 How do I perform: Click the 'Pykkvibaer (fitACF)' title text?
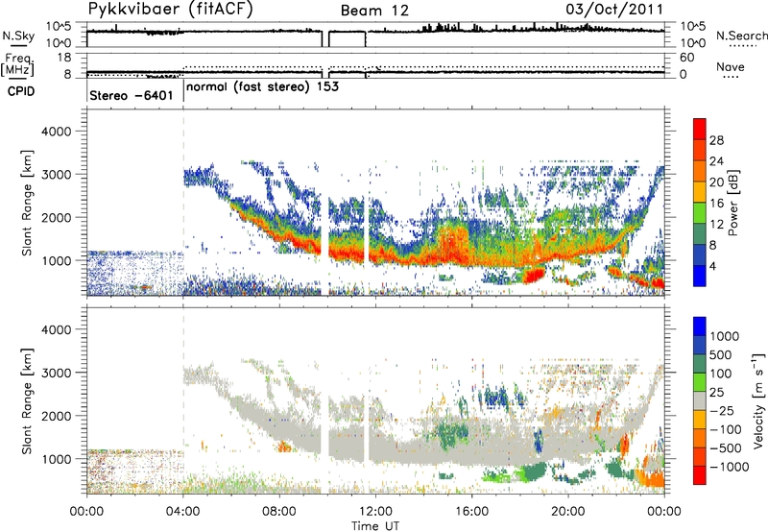(x=171, y=10)
